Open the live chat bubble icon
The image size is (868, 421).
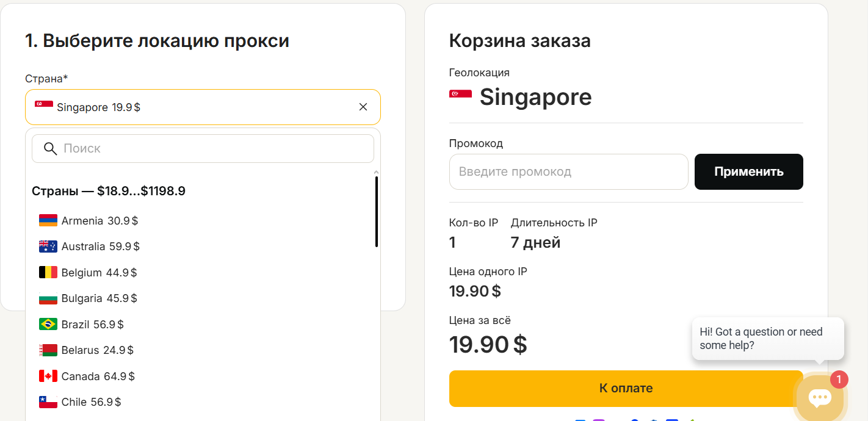[x=819, y=398]
